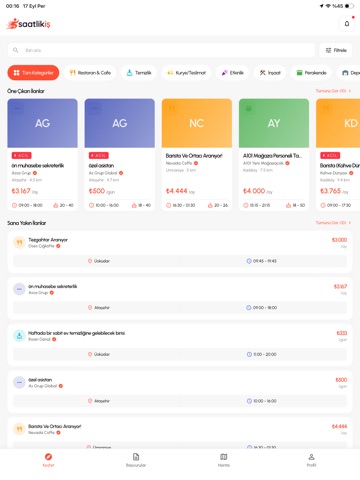This screenshot has height=480, width=360.
Task: Click ACİL badge on özel asistan card
Action: click(99, 155)
